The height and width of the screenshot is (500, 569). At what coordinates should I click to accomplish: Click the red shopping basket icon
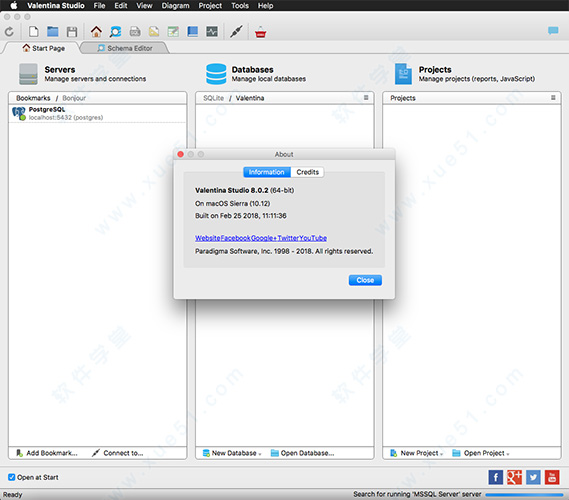tap(261, 32)
